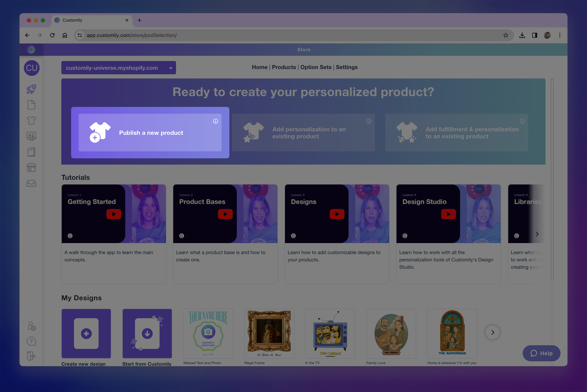Open the Settings menu item
Image resolution: width=587 pixels, height=392 pixels.
[347, 67]
